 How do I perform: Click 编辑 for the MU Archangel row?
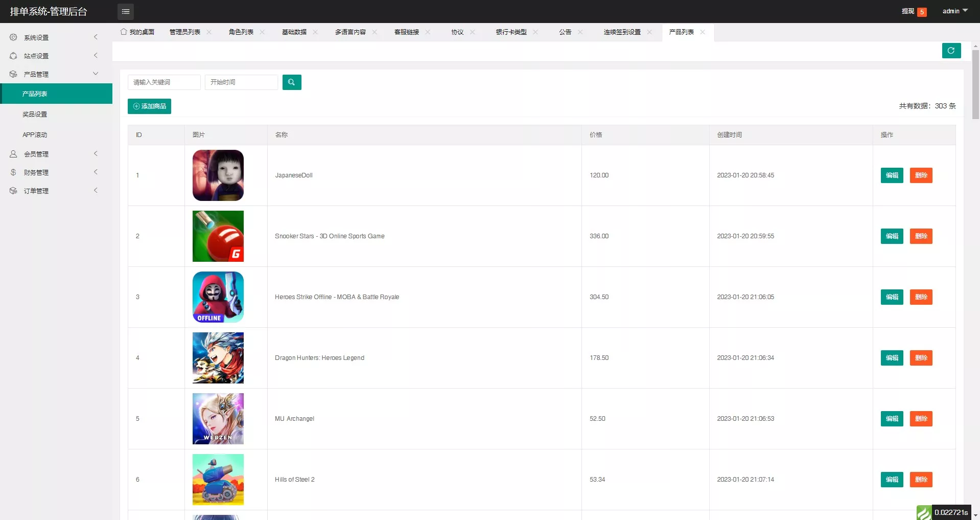tap(892, 419)
